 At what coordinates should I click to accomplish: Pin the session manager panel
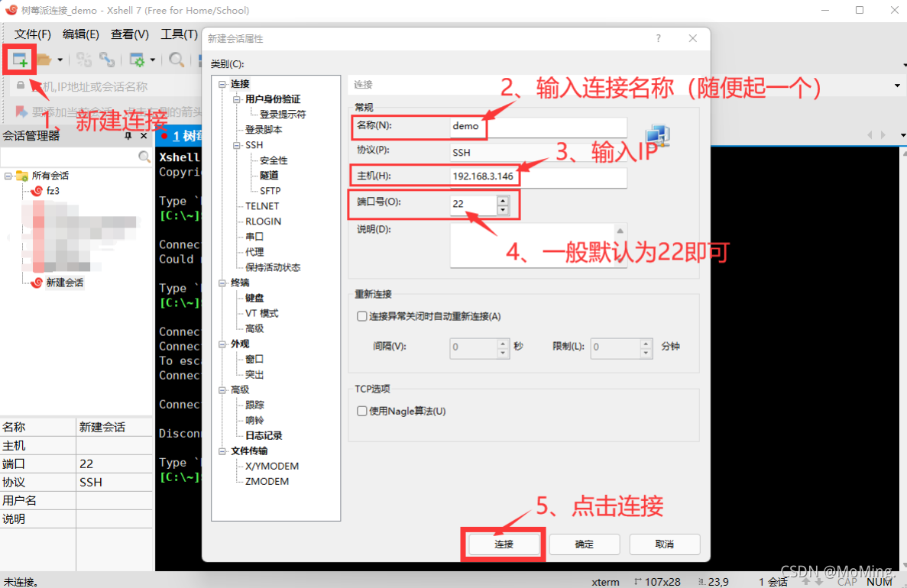pyautogui.click(x=128, y=136)
